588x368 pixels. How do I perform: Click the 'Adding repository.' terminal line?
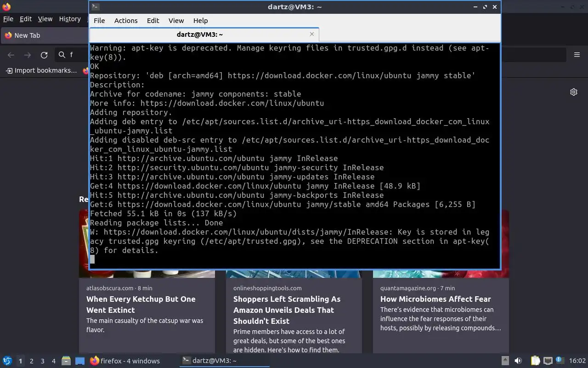click(131, 112)
